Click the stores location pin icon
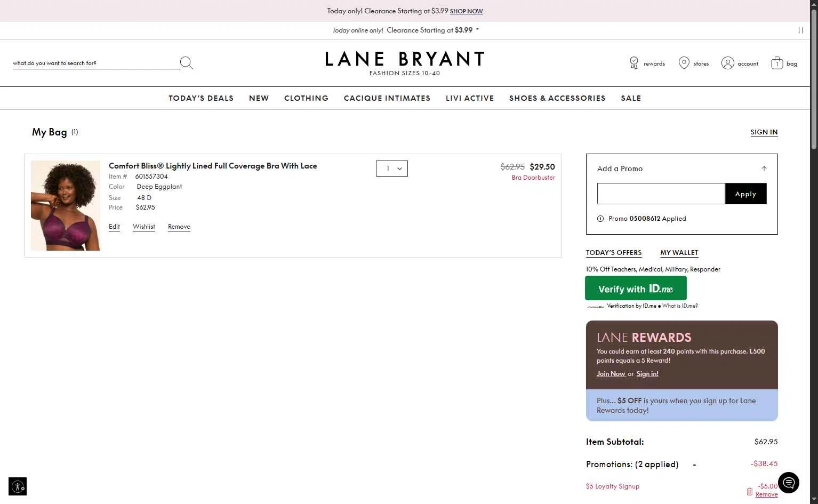Screen dimensions: 818x504 [x=684, y=63]
